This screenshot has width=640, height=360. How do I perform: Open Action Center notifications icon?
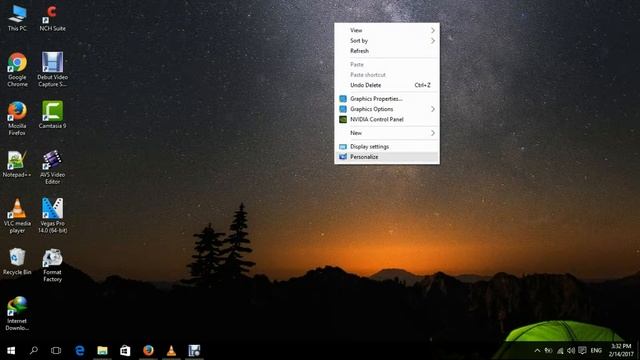[x=582, y=351]
